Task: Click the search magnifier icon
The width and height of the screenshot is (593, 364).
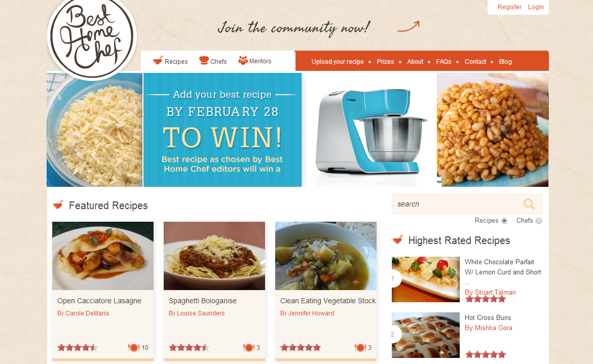Action: [529, 205]
